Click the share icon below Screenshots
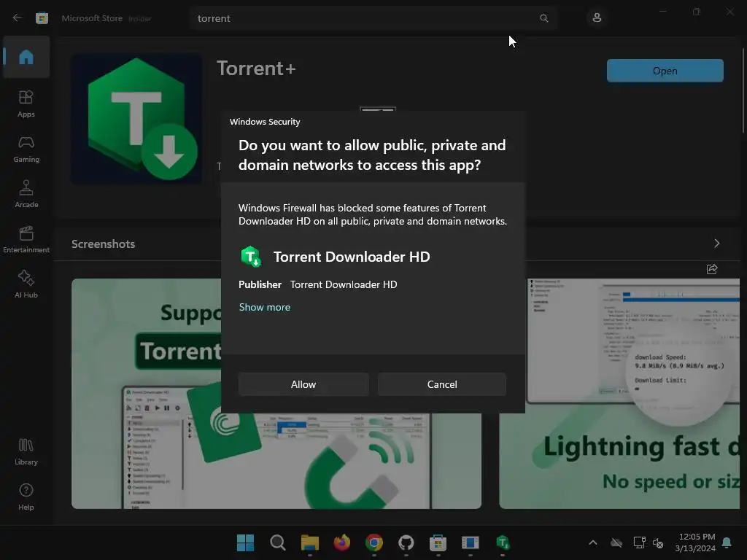Image resolution: width=747 pixels, height=560 pixels. click(x=712, y=269)
